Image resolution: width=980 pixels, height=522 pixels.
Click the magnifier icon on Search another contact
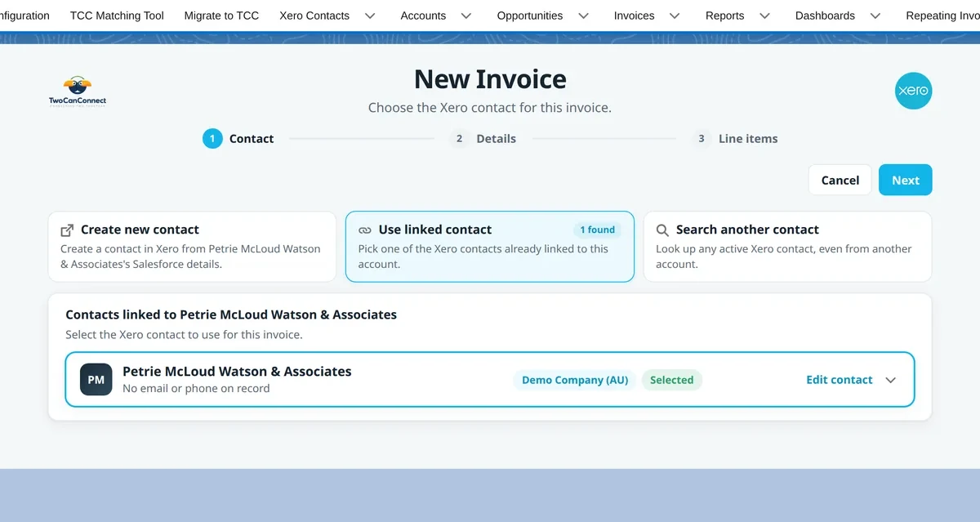point(662,230)
